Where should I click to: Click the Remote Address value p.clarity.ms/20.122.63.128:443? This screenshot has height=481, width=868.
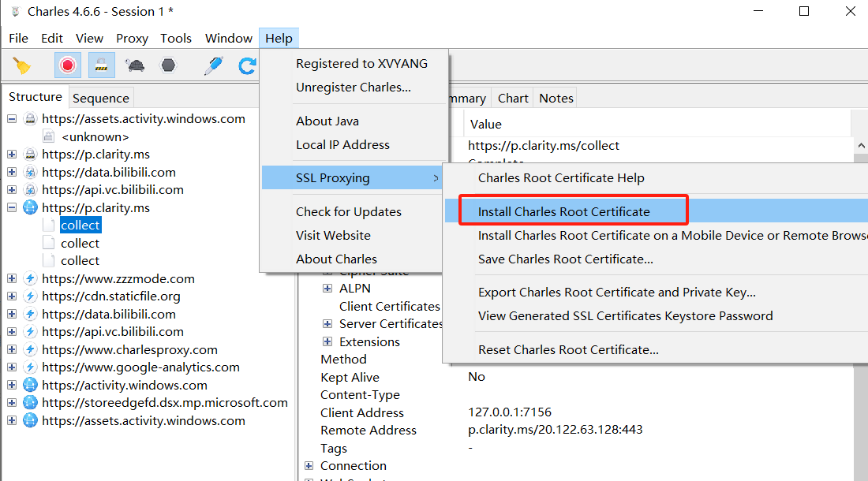556,430
